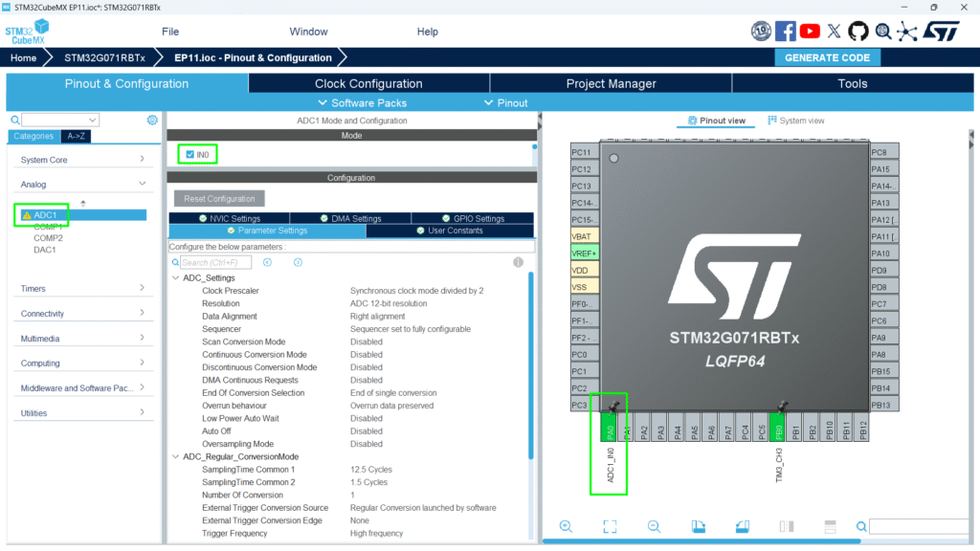Image resolution: width=980 pixels, height=551 pixels.
Task: Click the settings gear icon in the categories panel
Action: click(x=152, y=120)
